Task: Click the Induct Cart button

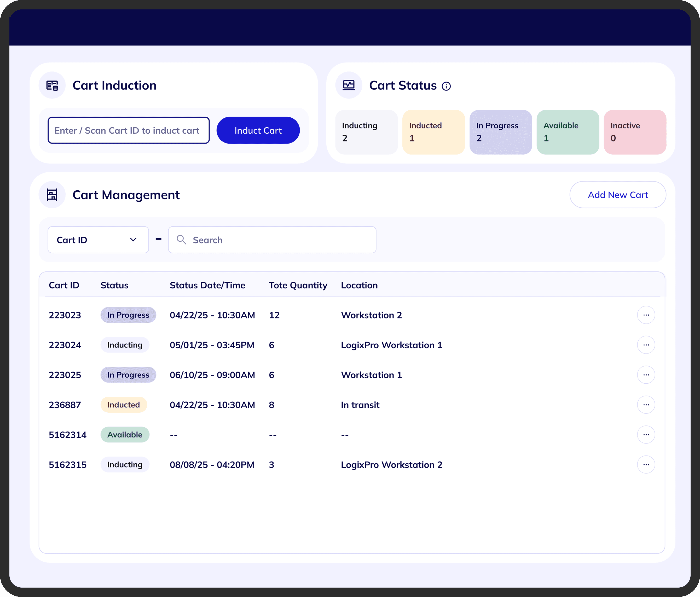Action: pos(258,130)
